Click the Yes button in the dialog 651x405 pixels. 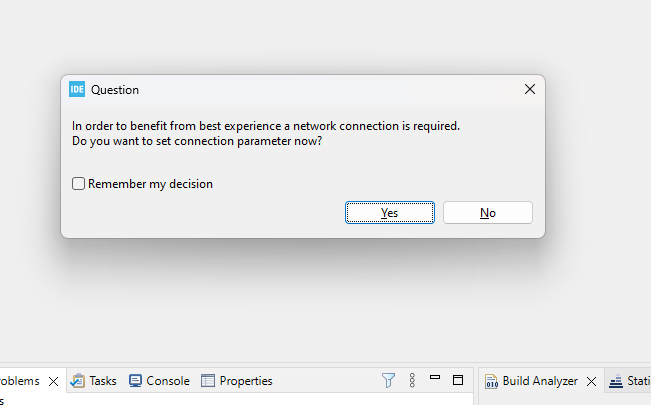coord(389,212)
